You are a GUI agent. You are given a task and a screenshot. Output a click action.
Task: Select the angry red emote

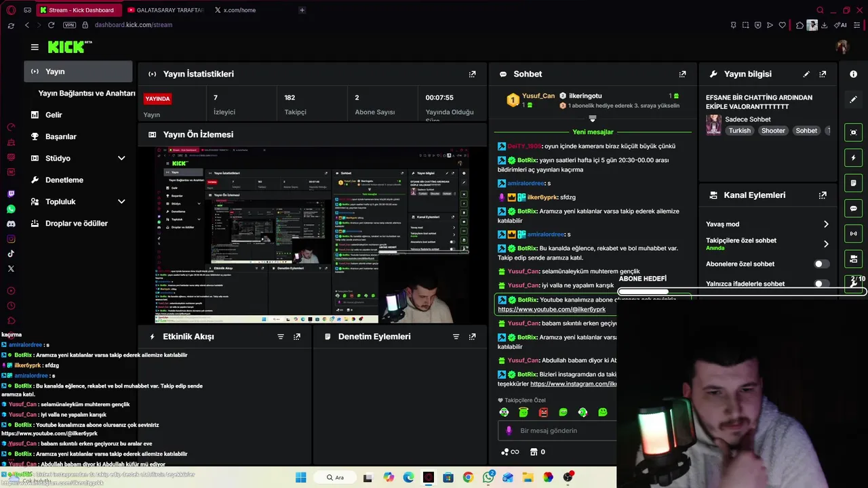coord(543,412)
